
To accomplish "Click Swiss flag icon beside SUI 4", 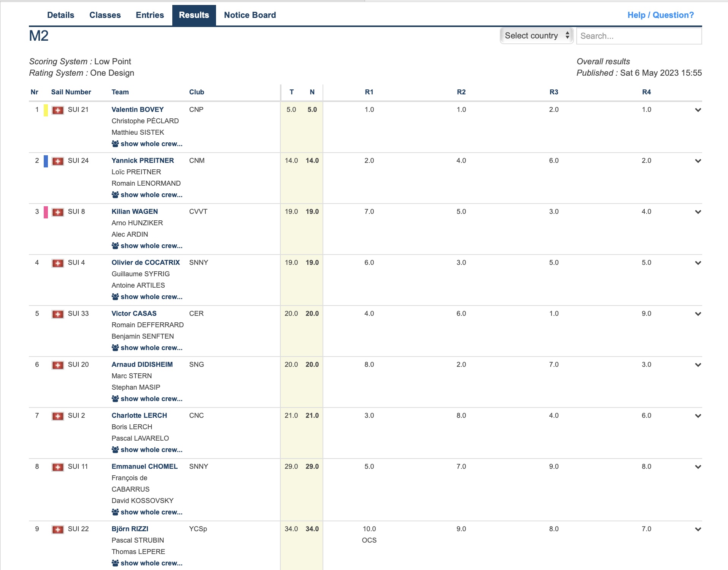I will (x=58, y=263).
